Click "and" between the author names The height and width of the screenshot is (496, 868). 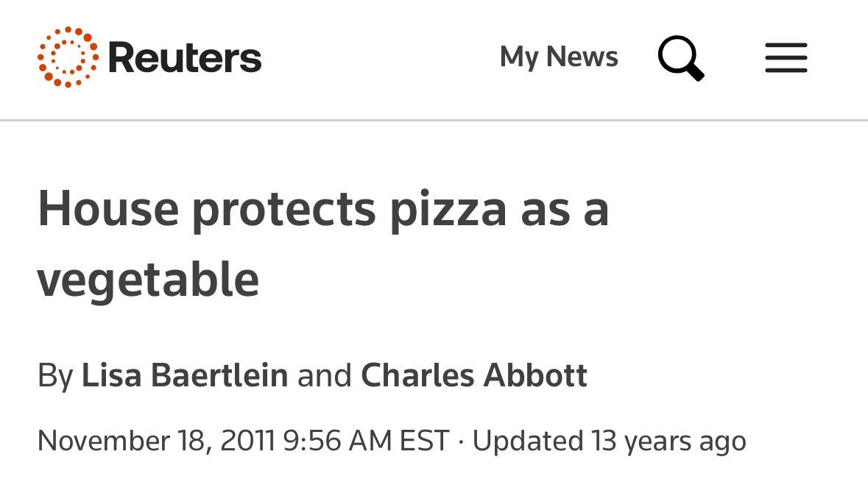click(x=324, y=375)
